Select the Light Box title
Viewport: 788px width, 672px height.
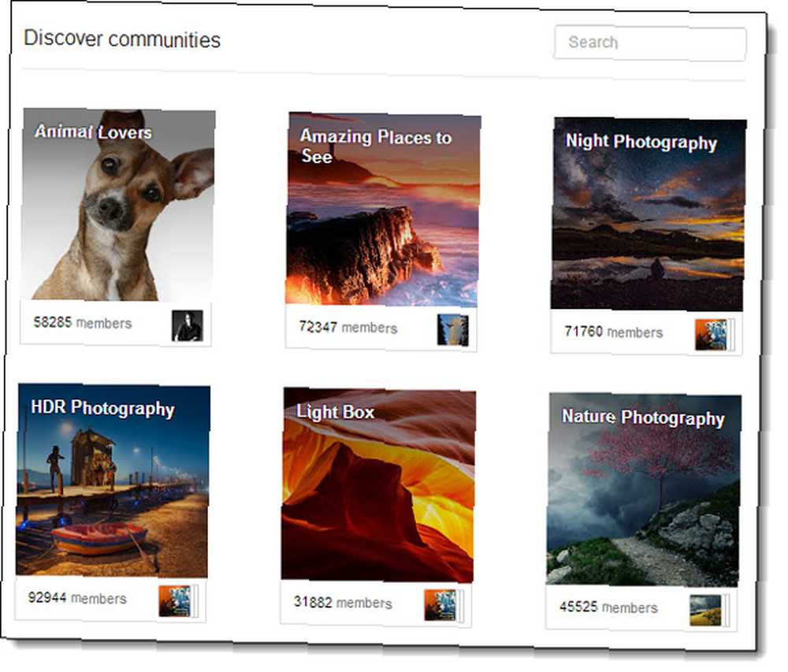pyautogui.click(x=335, y=412)
